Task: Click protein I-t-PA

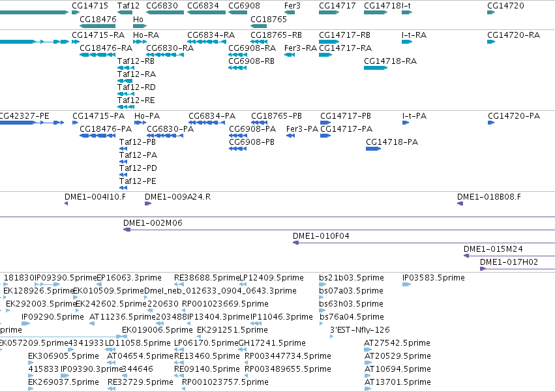Action: click(415, 116)
